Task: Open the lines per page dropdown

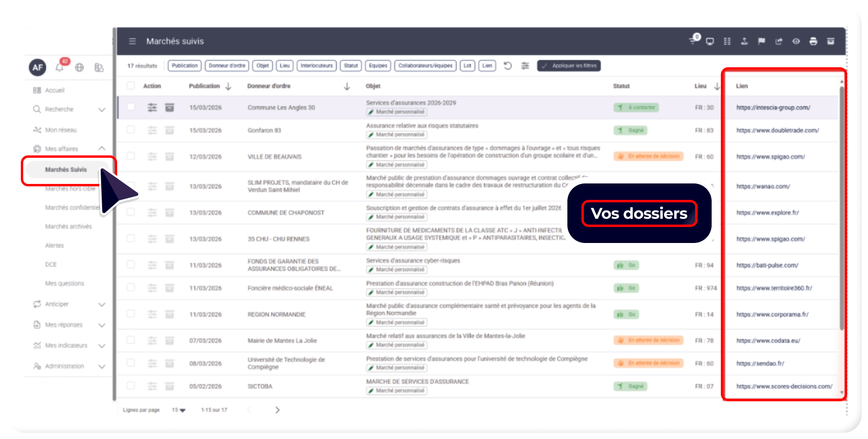Action: tap(179, 410)
